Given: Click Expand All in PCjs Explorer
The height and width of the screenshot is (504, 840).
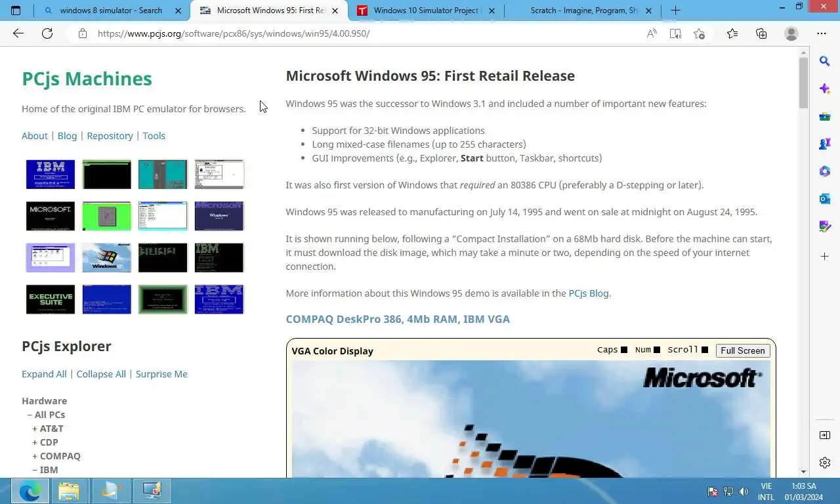Looking at the screenshot, I should click(x=44, y=374).
